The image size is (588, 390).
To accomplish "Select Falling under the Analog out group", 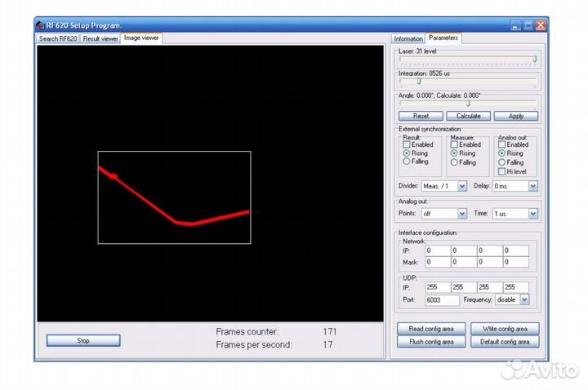I will (x=501, y=162).
